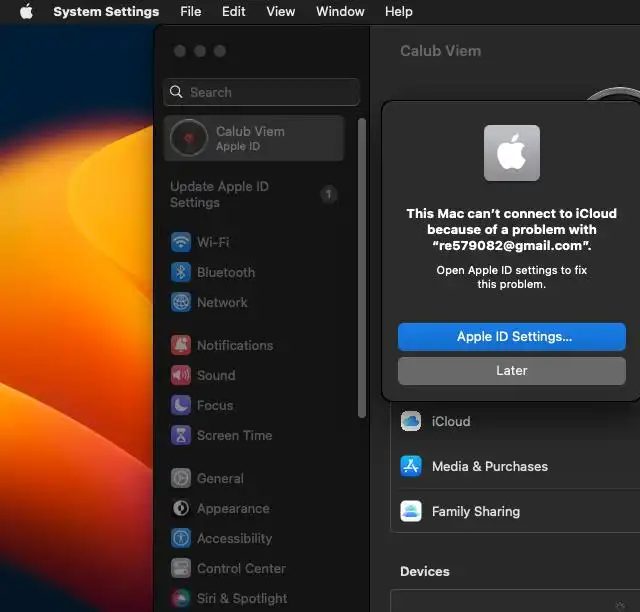Open the iCloud row label
The height and width of the screenshot is (612, 640).
[x=451, y=421]
